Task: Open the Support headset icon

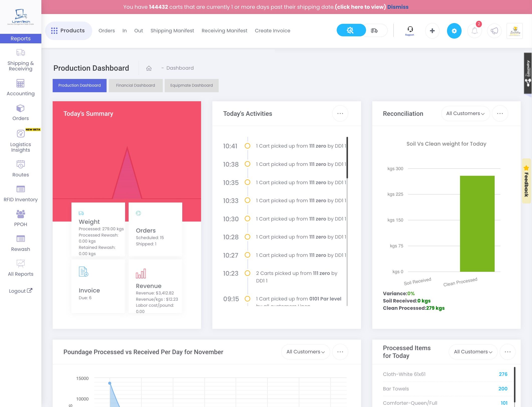Action: click(410, 31)
